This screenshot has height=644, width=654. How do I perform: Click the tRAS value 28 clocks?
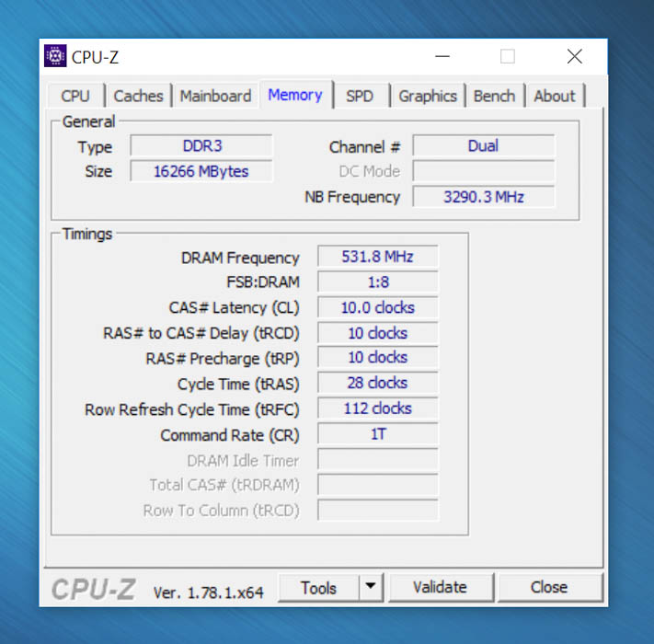[x=377, y=383]
